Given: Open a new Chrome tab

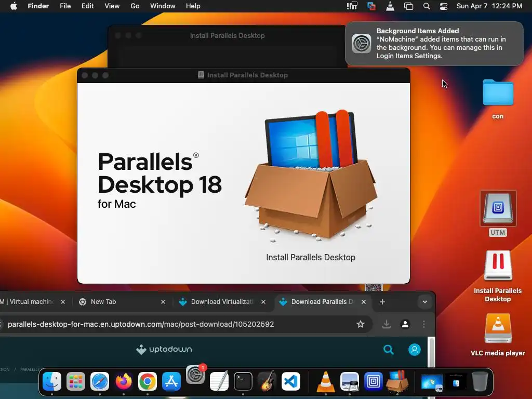Looking at the screenshot, I should [382, 302].
